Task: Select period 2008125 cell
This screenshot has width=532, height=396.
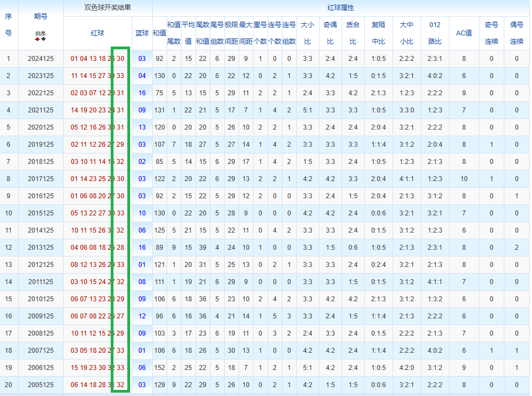Action: (41, 333)
